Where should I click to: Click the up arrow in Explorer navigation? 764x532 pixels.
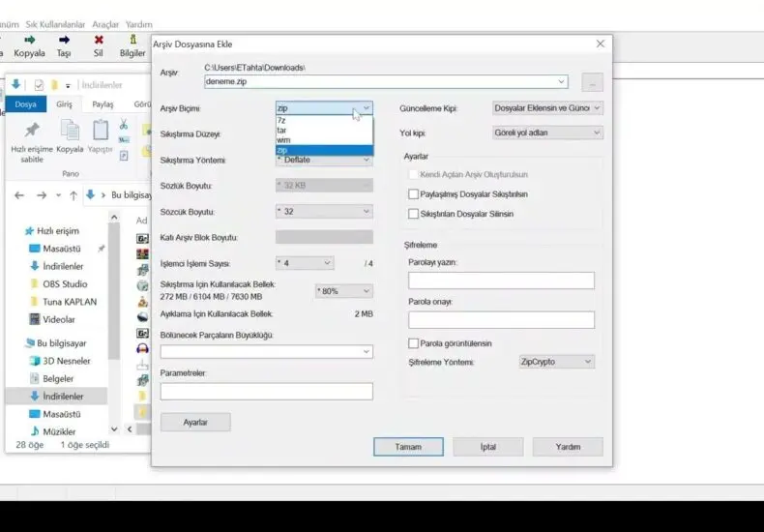73,195
